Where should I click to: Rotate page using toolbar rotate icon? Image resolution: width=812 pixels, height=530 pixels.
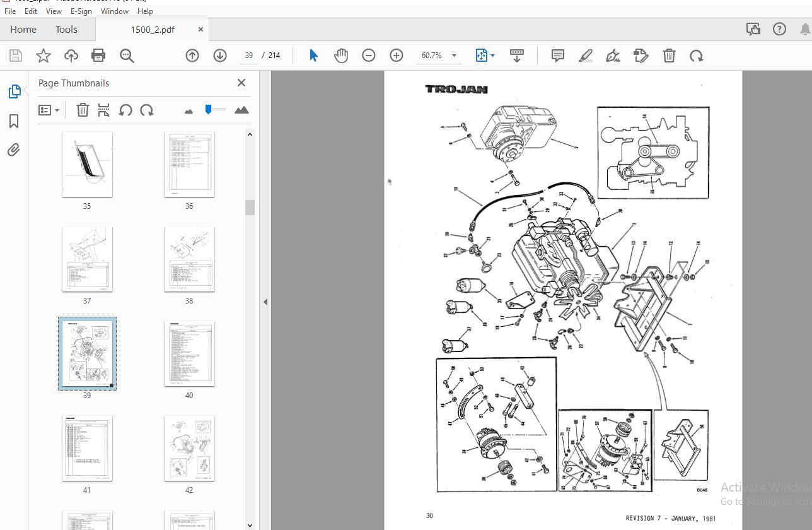click(697, 56)
